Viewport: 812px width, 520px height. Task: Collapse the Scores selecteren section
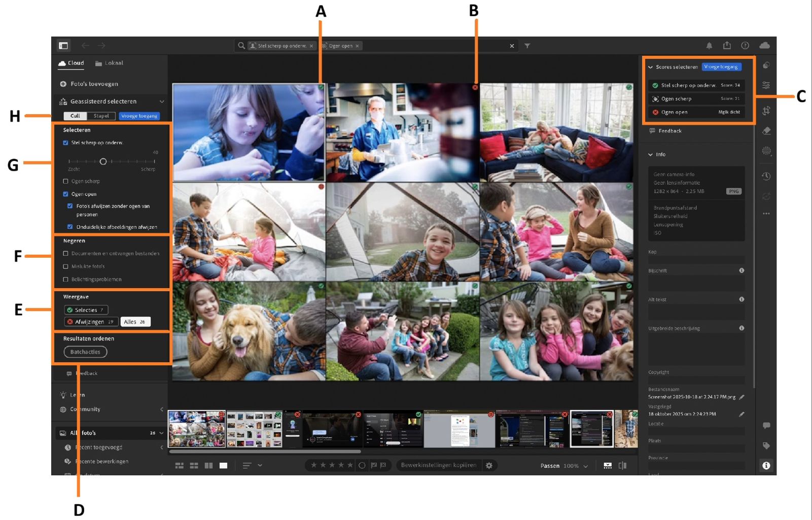click(x=651, y=66)
